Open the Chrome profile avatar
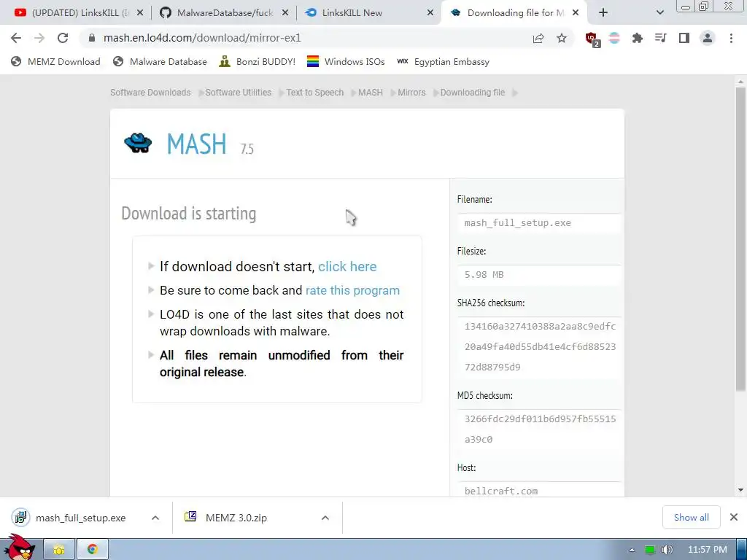 point(708,38)
